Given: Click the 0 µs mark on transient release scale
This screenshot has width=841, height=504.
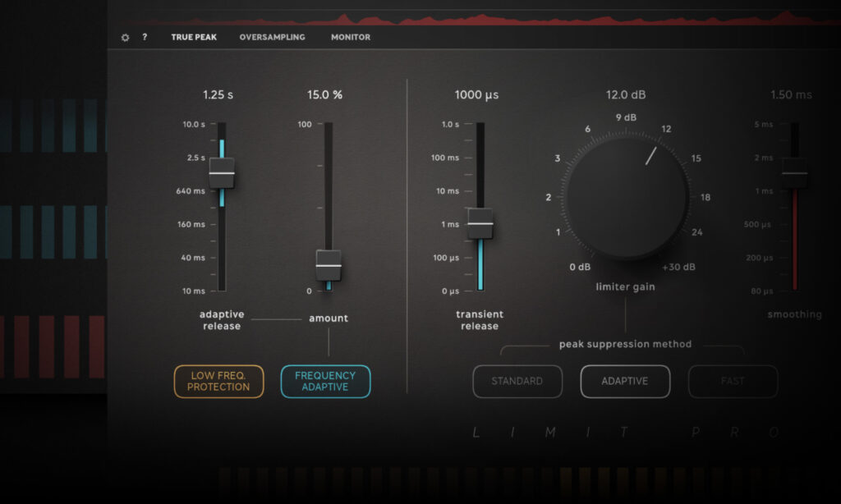Looking at the screenshot, I should (x=451, y=291).
